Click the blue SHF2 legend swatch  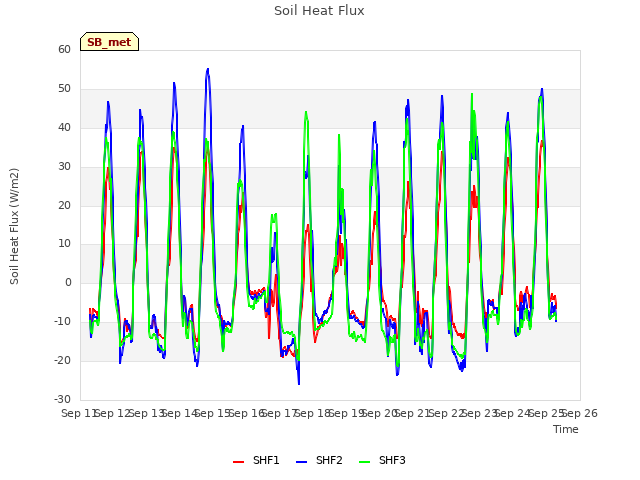(x=301, y=462)
